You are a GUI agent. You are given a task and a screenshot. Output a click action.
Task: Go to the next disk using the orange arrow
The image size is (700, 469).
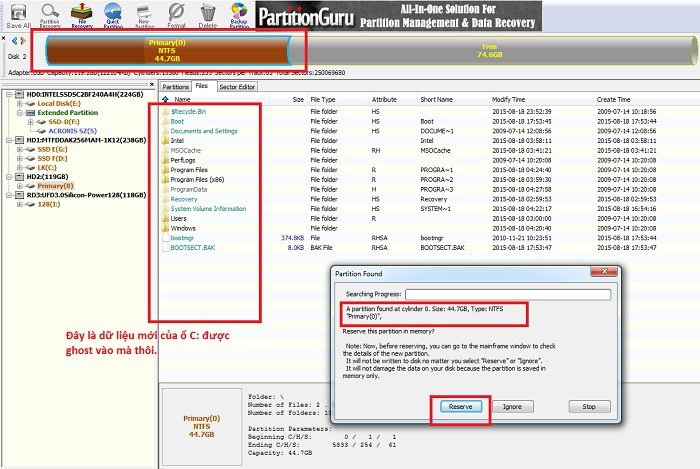[23, 41]
